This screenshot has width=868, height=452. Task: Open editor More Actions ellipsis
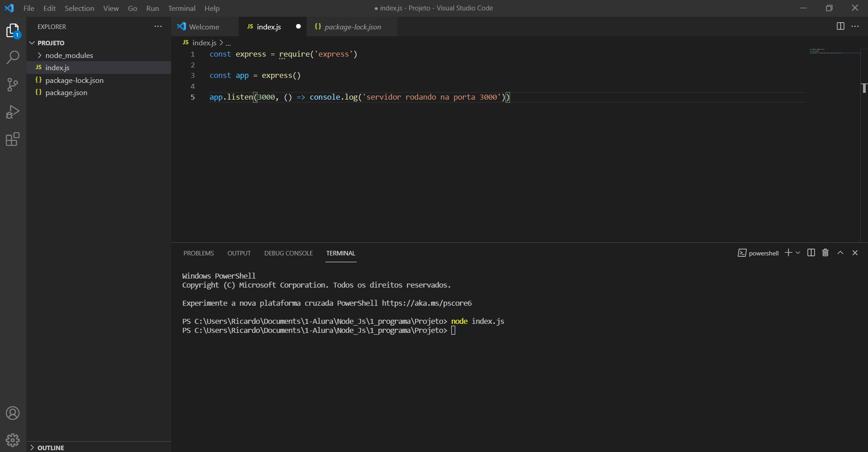(x=855, y=26)
